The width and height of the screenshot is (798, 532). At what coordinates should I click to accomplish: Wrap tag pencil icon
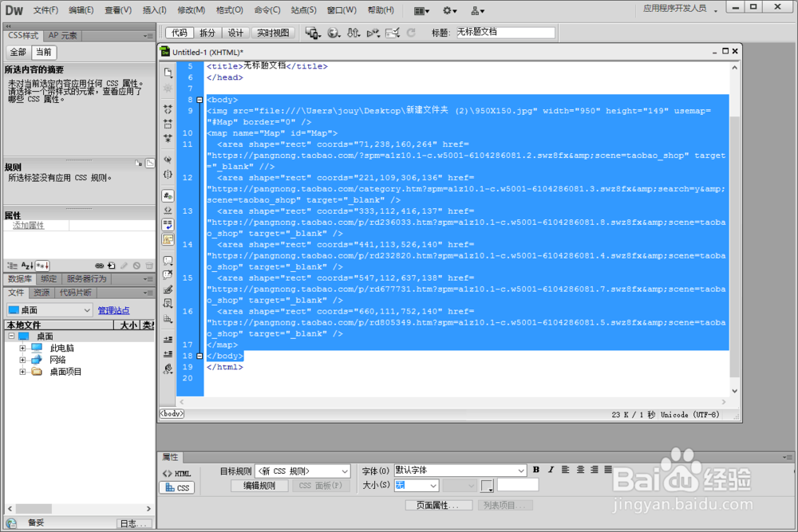coord(168,290)
